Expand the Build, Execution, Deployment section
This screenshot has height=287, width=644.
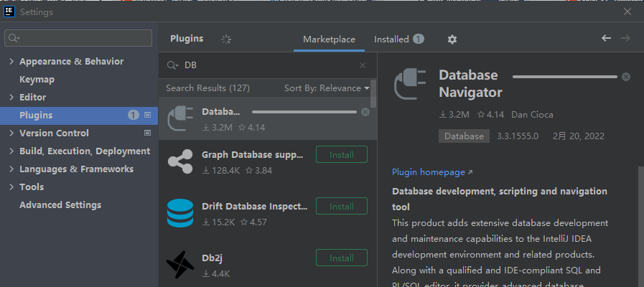[11, 151]
